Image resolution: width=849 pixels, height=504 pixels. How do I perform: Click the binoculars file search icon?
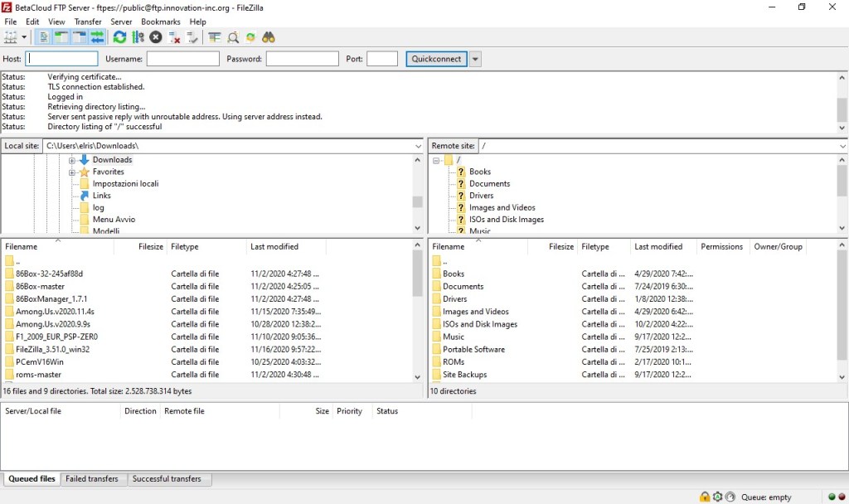click(268, 37)
